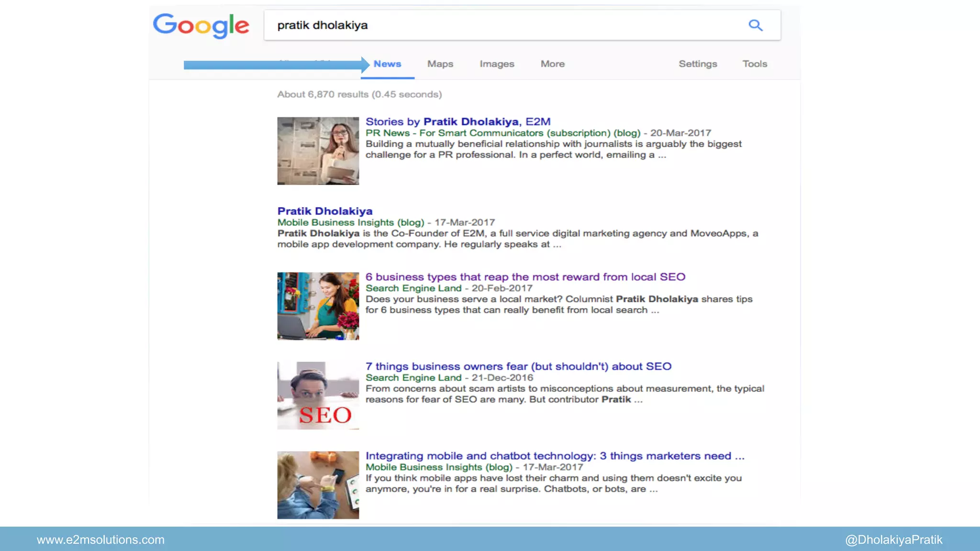Open 'Stories by Pratik Dholakiya, E2M' result
980x551 pixels.
457,122
